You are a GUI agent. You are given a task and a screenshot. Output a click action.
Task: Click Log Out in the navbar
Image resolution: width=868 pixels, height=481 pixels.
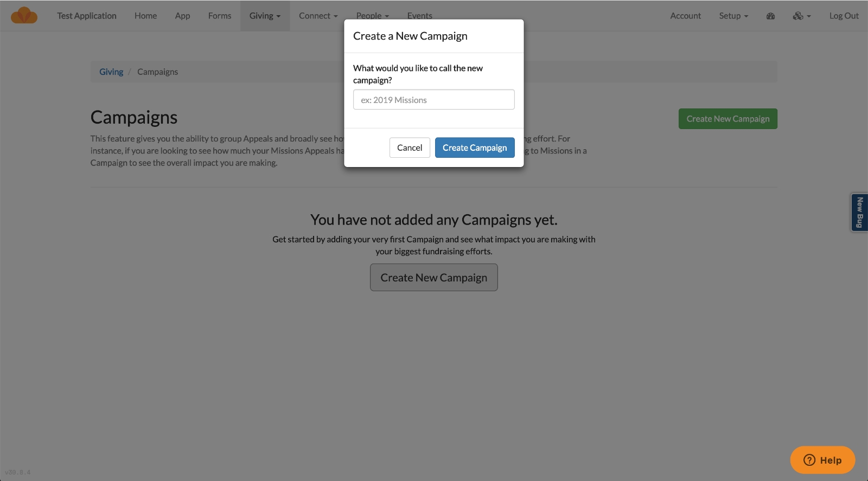click(x=844, y=15)
